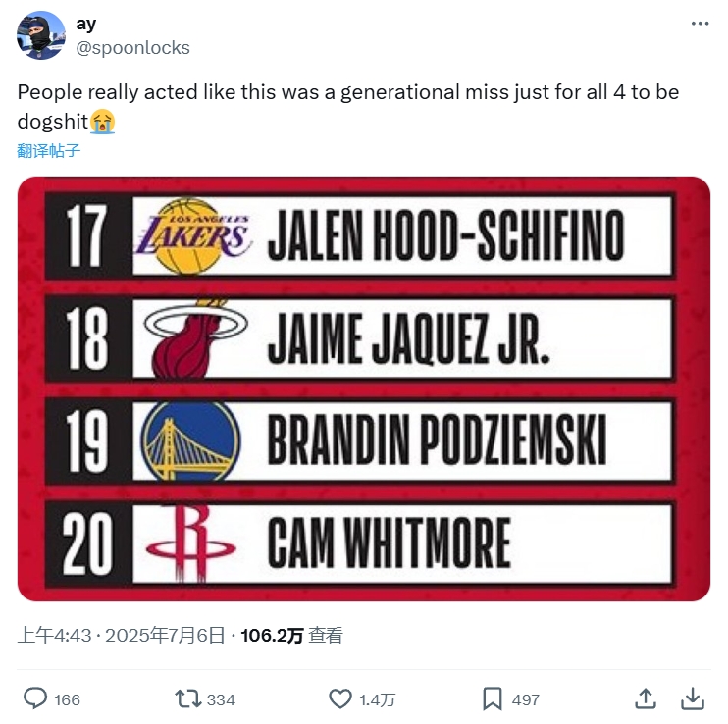Viewport: 728px width, 724px height.
Task: Translate the post with 翻译帖子 link
Action: click(48, 151)
